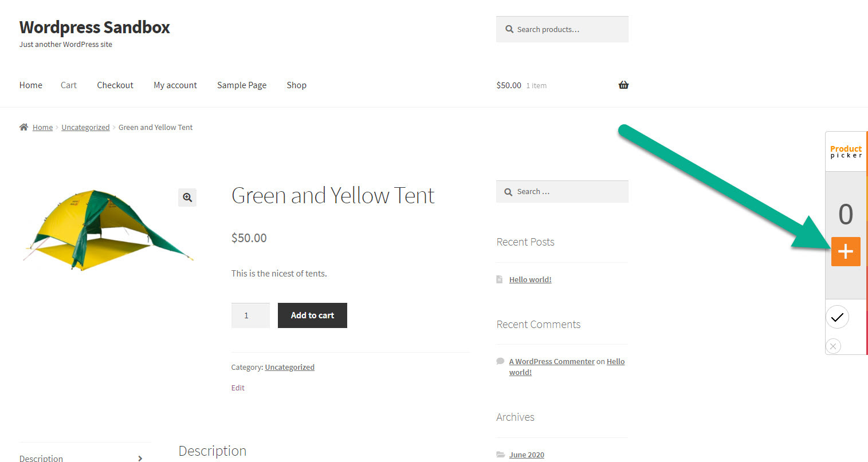This screenshot has height=462, width=868.
Task: Click the magnifier zoom icon on tent image
Action: pos(187,198)
